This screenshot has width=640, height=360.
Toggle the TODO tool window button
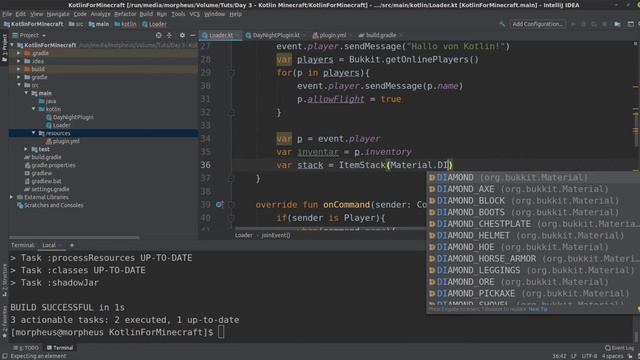pyautogui.click(x=26, y=348)
